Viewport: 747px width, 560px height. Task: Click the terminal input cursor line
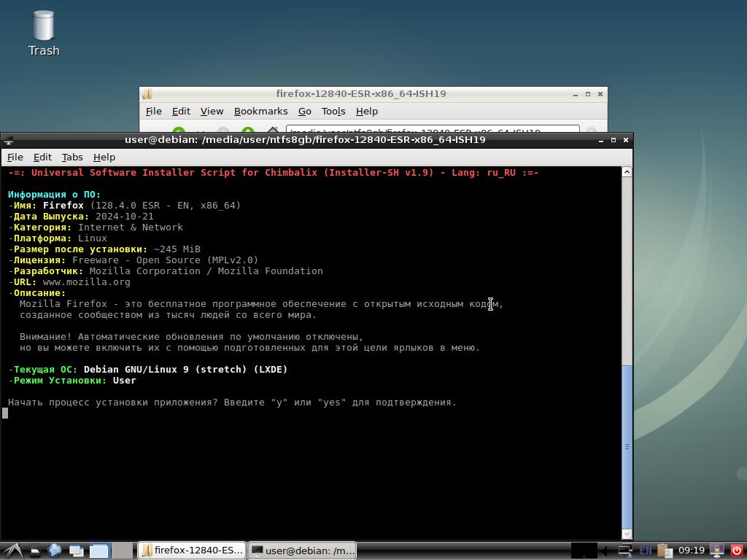(x=5, y=413)
